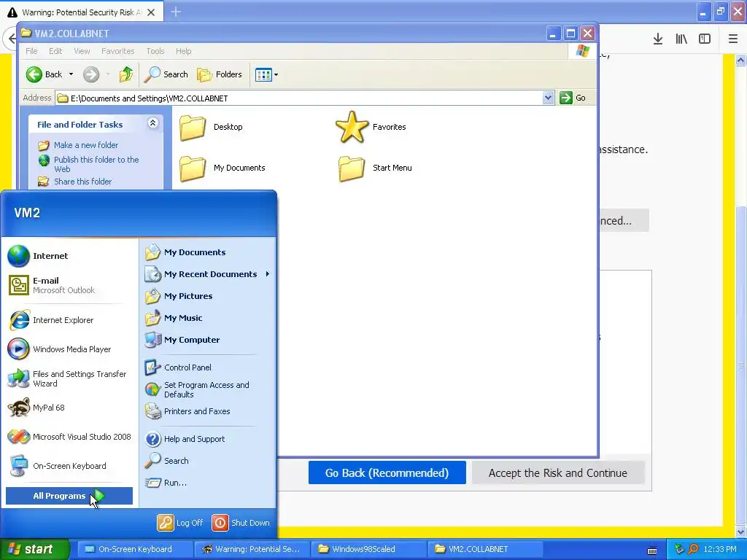Open browser downloads arrow icon

click(x=658, y=39)
